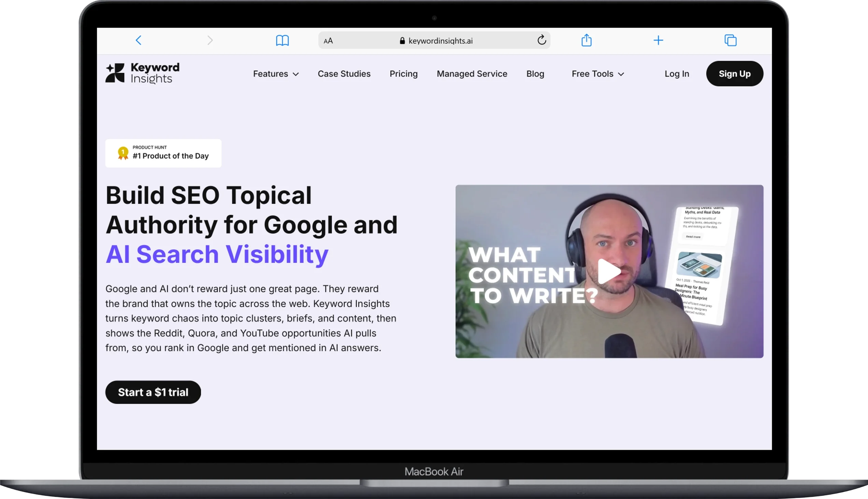Show all tabs overview icon
This screenshot has width=868, height=499.
pos(730,40)
